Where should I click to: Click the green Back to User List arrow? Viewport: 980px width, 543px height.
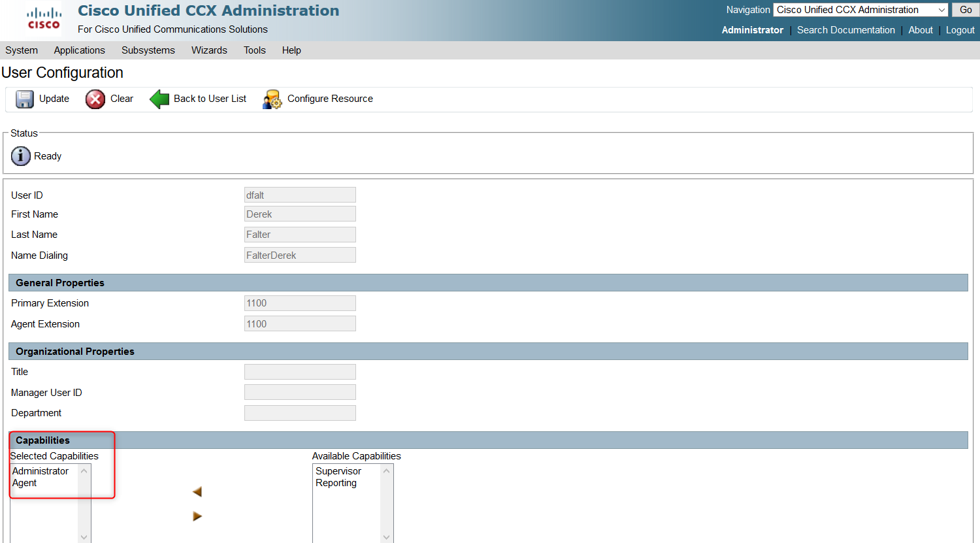(159, 99)
